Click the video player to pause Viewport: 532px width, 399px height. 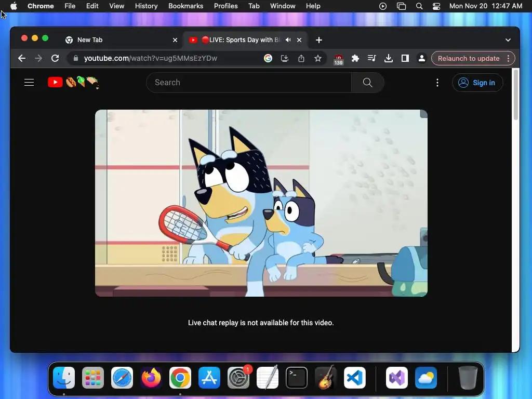click(261, 203)
